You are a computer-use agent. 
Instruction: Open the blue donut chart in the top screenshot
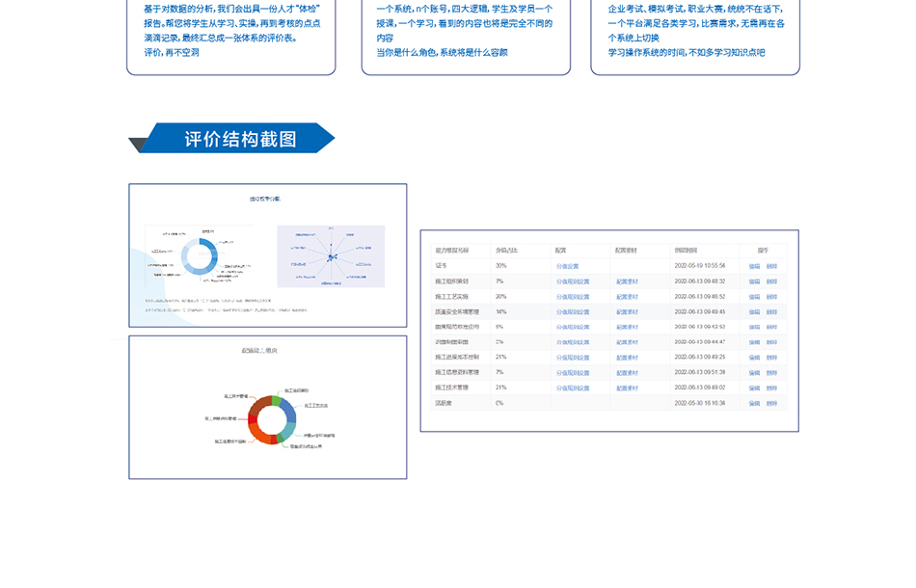pyautogui.click(x=201, y=256)
